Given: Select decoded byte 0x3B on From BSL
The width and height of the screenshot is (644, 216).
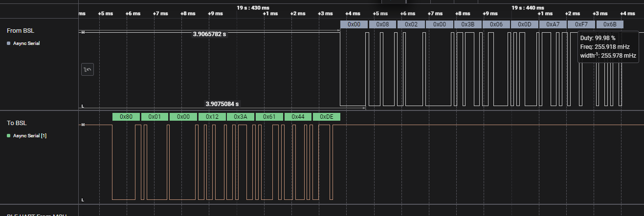Looking at the screenshot, I should [467, 24].
